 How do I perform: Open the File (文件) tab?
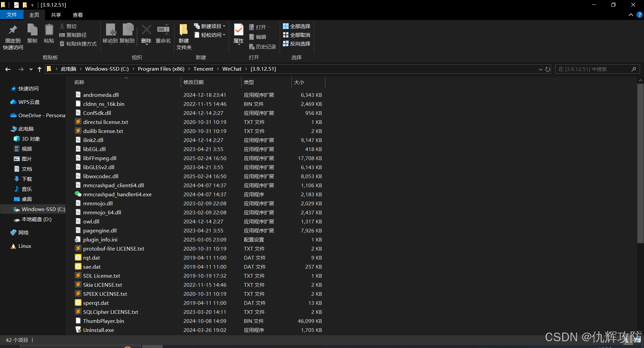point(12,15)
